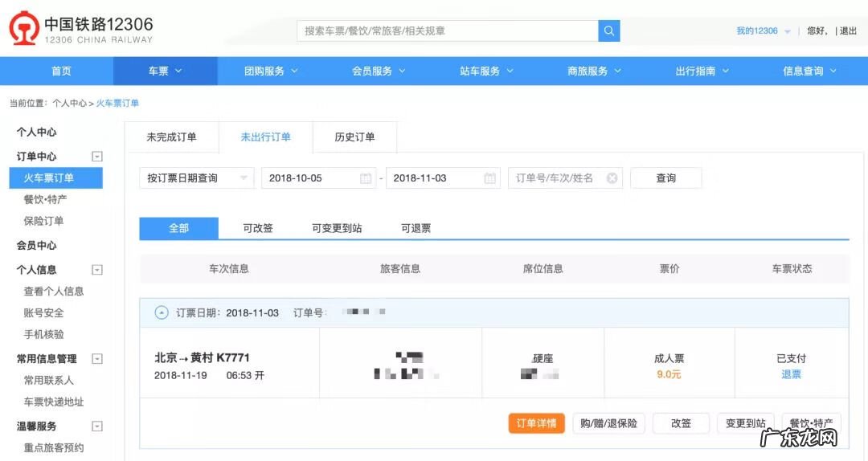Viewport: 868px width, 461px height.
Task: Switch to the 未出行订单 tab
Action: click(x=266, y=137)
